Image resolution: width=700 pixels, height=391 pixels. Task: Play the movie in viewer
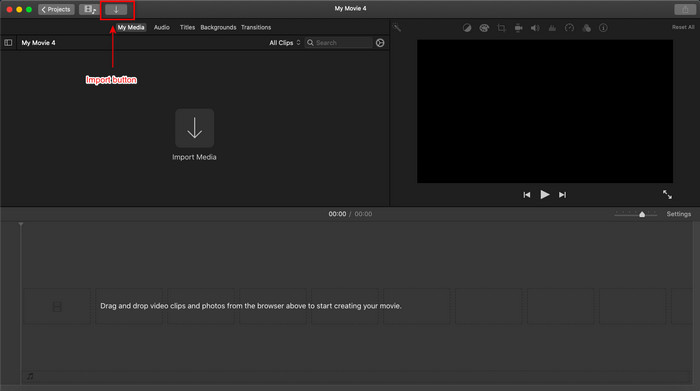[x=545, y=195]
